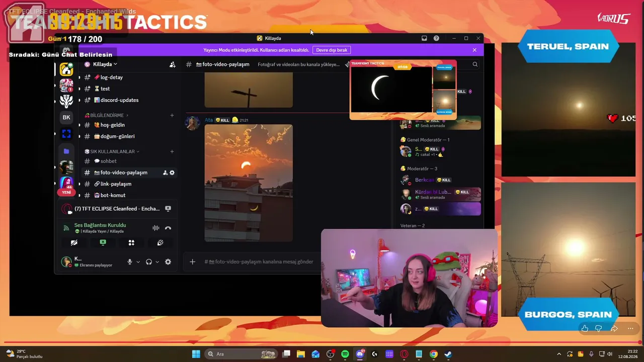
Task: Disconnect from the voice channel
Action: [168, 228]
